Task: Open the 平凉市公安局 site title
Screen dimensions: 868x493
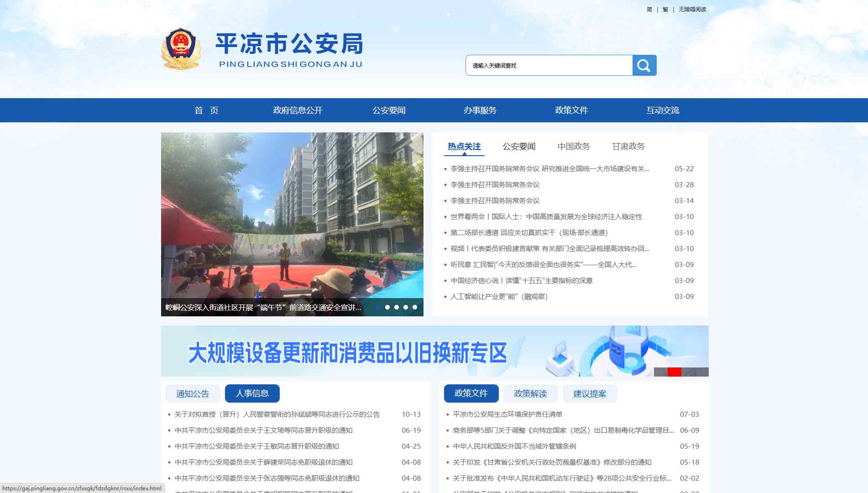Action: pyautogui.click(x=289, y=44)
